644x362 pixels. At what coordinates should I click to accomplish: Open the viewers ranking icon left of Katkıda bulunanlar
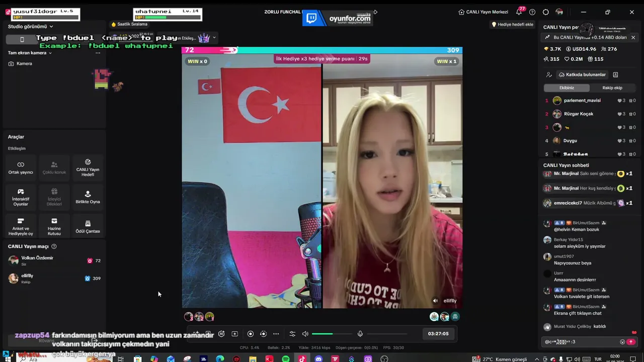[x=549, y=74]
